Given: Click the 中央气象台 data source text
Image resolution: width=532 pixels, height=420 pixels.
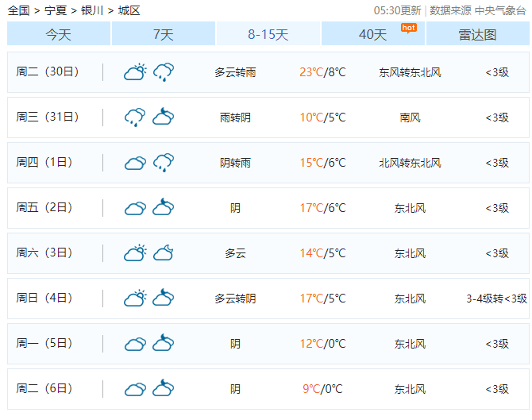Looking at the screenshot, I should tap(500, 10).
